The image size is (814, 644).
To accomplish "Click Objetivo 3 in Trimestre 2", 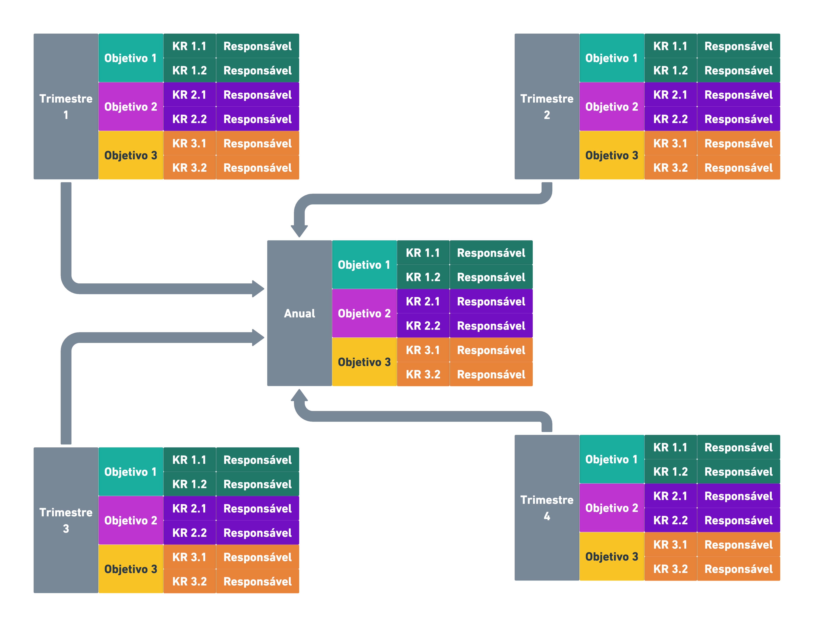I will pos(612,155).
